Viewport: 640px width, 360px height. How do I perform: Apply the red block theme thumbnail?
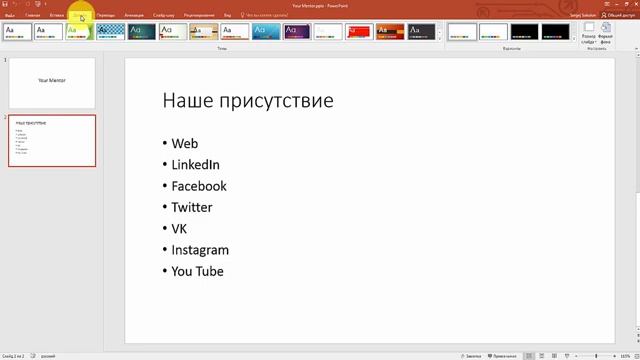coord(359,32)
